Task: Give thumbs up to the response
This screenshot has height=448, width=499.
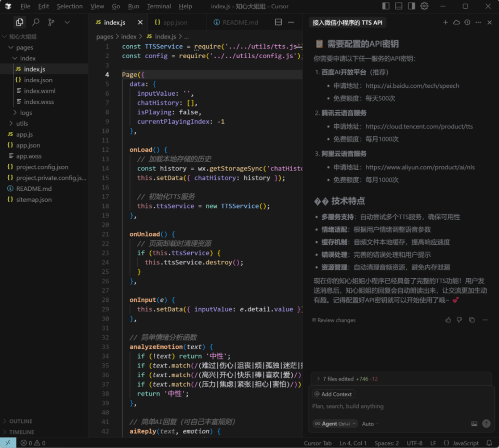Action: tap(448, 320)
